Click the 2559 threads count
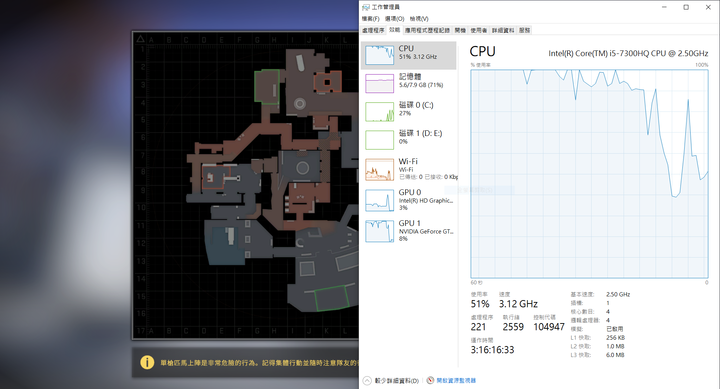This screenshot has height=389, width=720. click(513, 327)
